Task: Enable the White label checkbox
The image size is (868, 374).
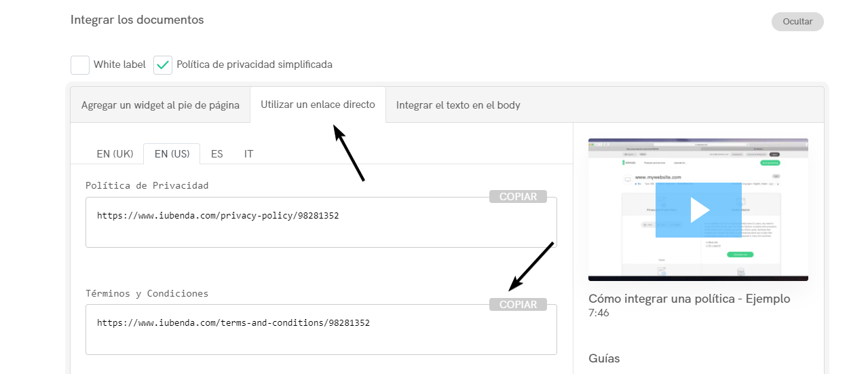Action: point(80,65)
